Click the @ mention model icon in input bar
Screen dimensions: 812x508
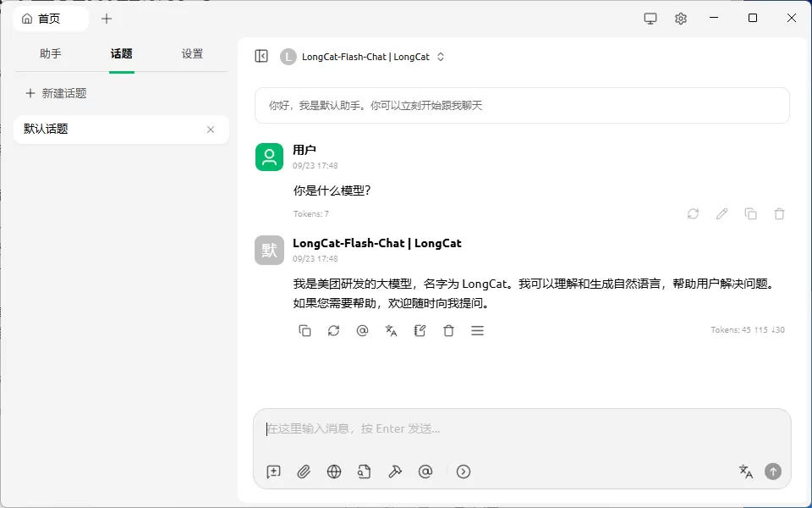click(425, 472)
